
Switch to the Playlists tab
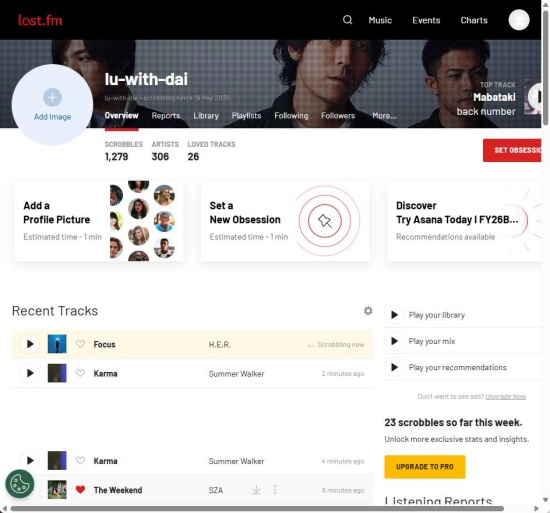[246, 115]
